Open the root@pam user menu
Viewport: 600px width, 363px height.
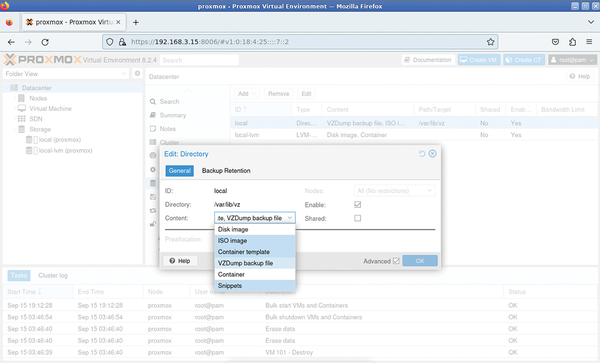pos(572,60)
